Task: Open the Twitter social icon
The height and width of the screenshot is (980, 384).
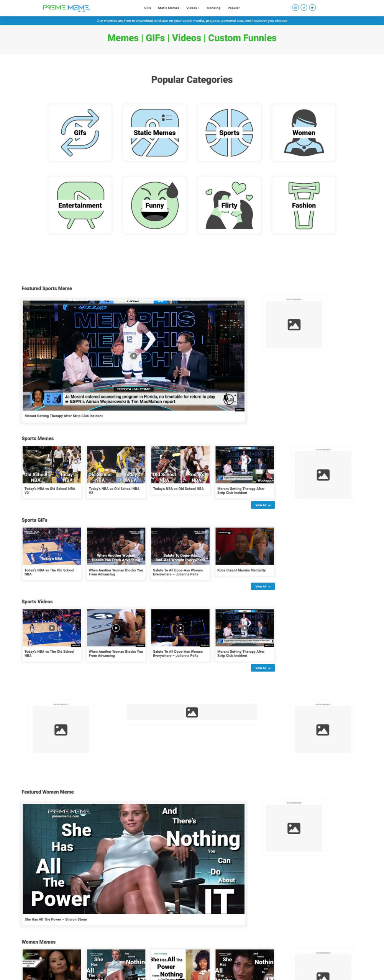Action: 312,8
